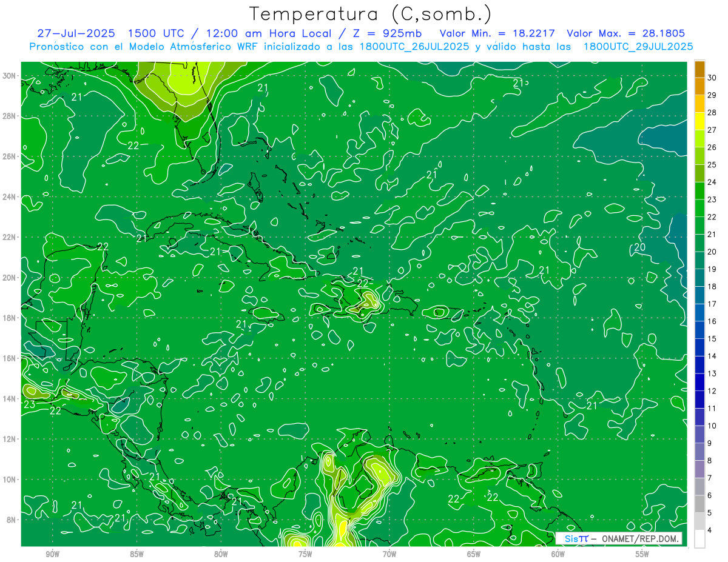Screen dimensions: 728x562
Task: Click the 55W longitude axis label
Action: 642,554
